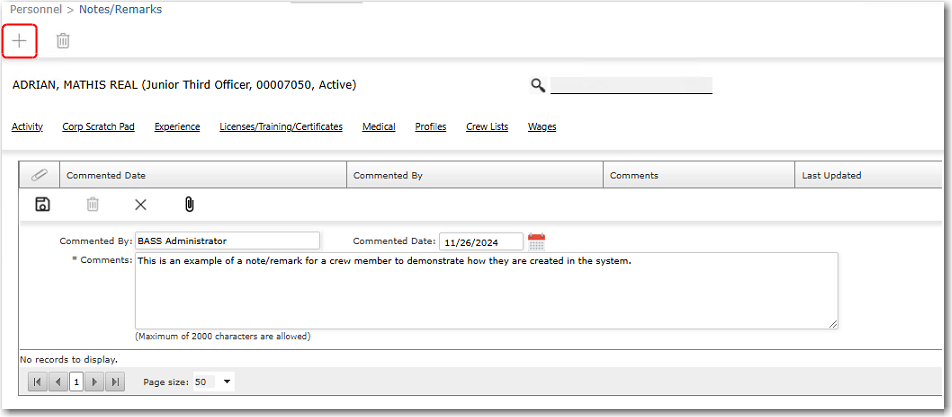Open the Corp Scratch Pad link
The width and height of the screenshot is (952, 417).
click(x=98, y=127)
